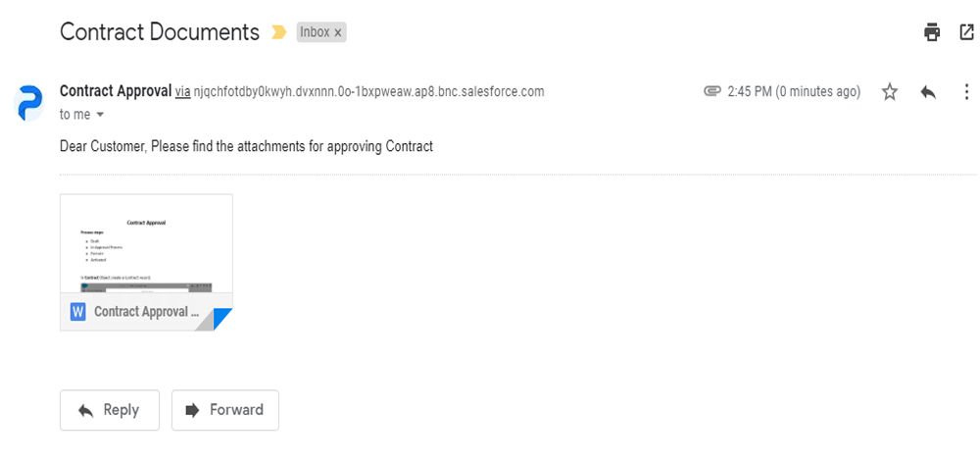Click the Word document icon on attachment
This screenshot has width=980, height=463.
pyautogui.click(x=77, y=312)
